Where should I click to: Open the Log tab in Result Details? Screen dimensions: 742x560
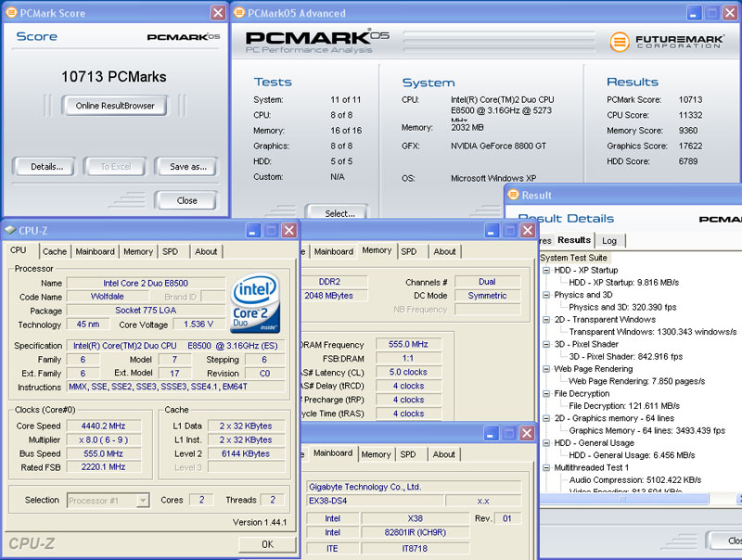click(x=609, y=241)
